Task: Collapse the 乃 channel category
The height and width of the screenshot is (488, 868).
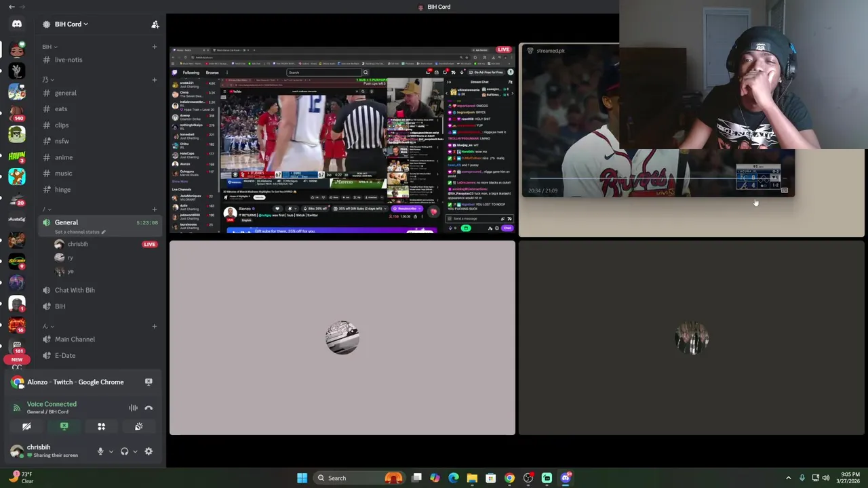Action: [47, 80]
